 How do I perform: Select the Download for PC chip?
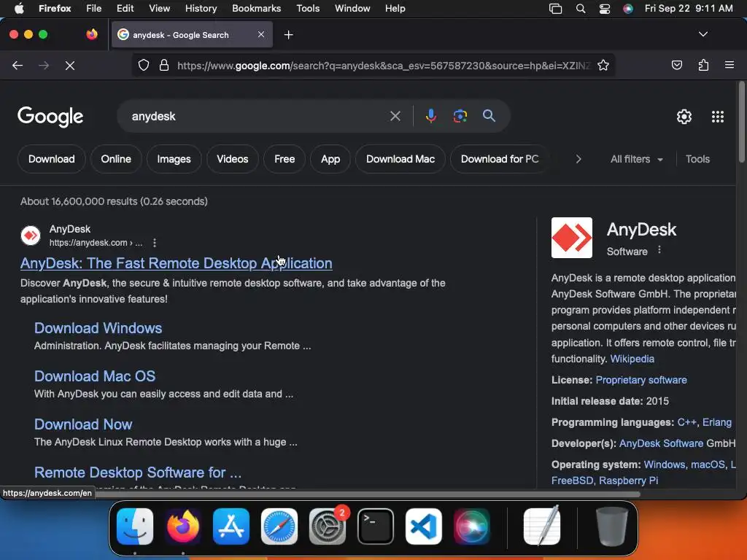[500, 159]
